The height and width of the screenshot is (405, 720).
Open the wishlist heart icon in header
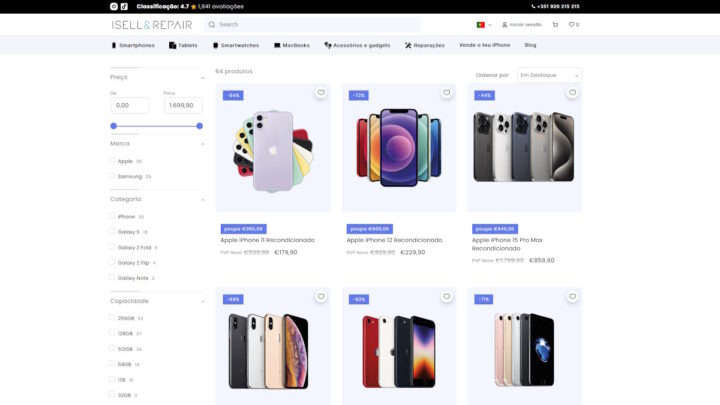(574, 25)
